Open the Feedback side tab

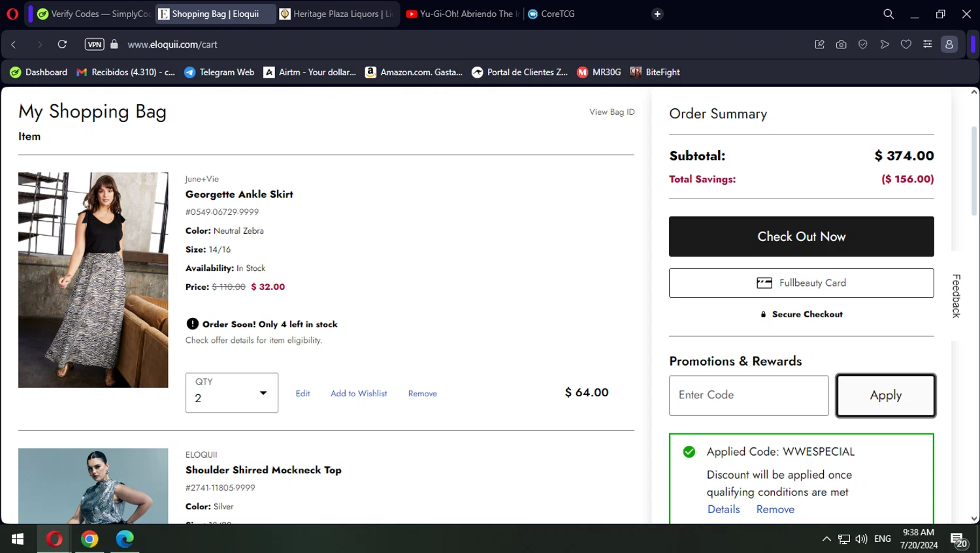[x=956, y=296]
